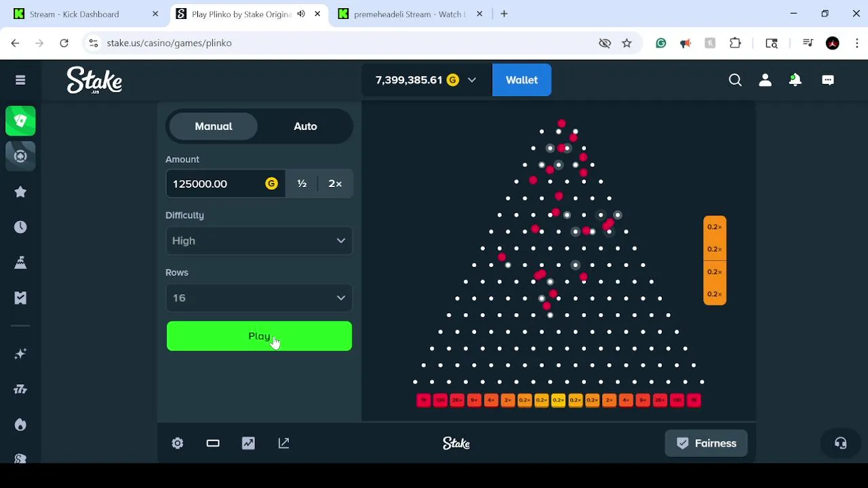Click the leftmost 4× payout bin

coord(491,401)
